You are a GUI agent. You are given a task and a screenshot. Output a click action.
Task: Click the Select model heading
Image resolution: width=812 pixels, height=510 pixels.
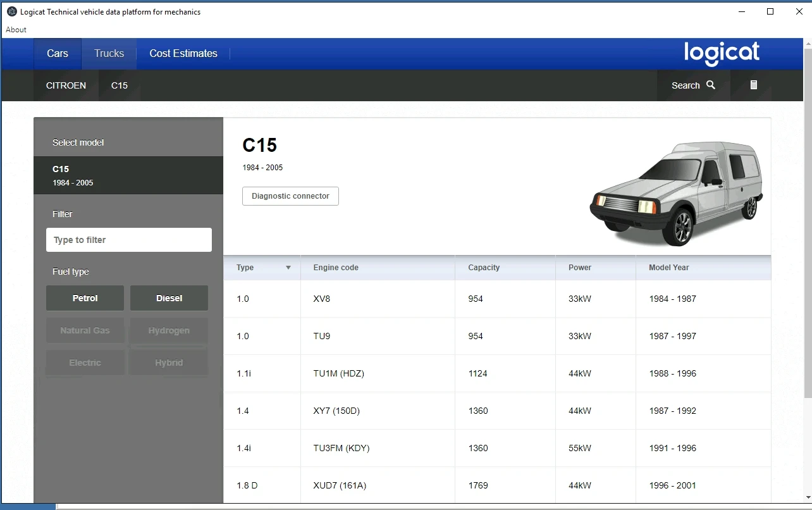[78, 142]
